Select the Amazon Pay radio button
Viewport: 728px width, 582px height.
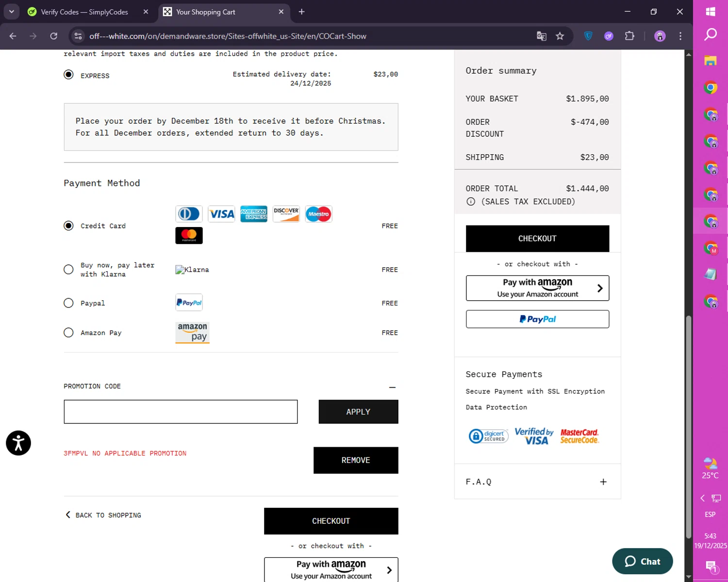[68, 333]
